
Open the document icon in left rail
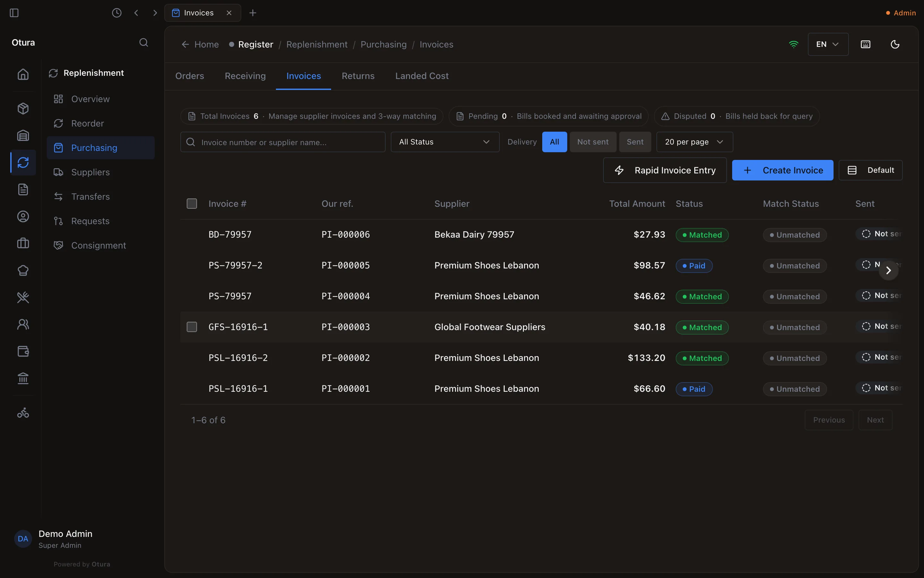23,189
